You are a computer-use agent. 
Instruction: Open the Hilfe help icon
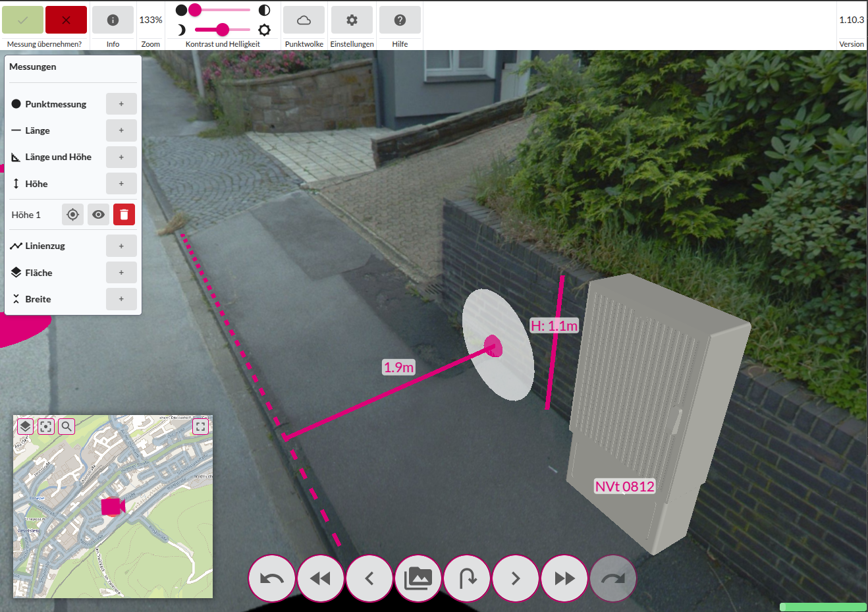(x=400, y=20)
